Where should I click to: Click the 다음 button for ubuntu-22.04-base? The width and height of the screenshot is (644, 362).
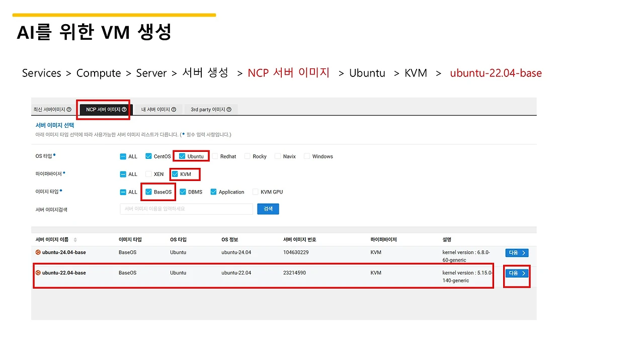[x=517, y=273]
